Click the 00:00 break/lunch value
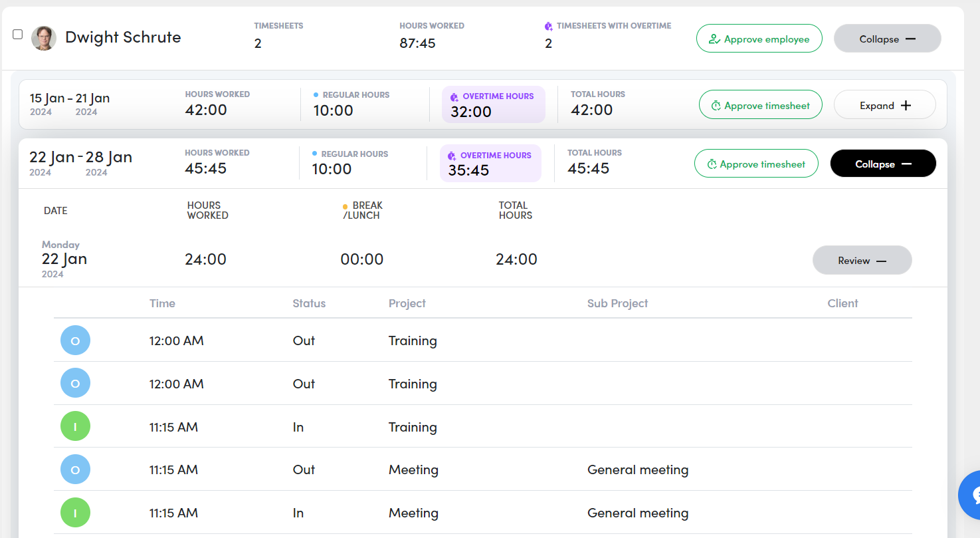The width and height of the screenshot is (980, 538). click(x=362, y=259)
